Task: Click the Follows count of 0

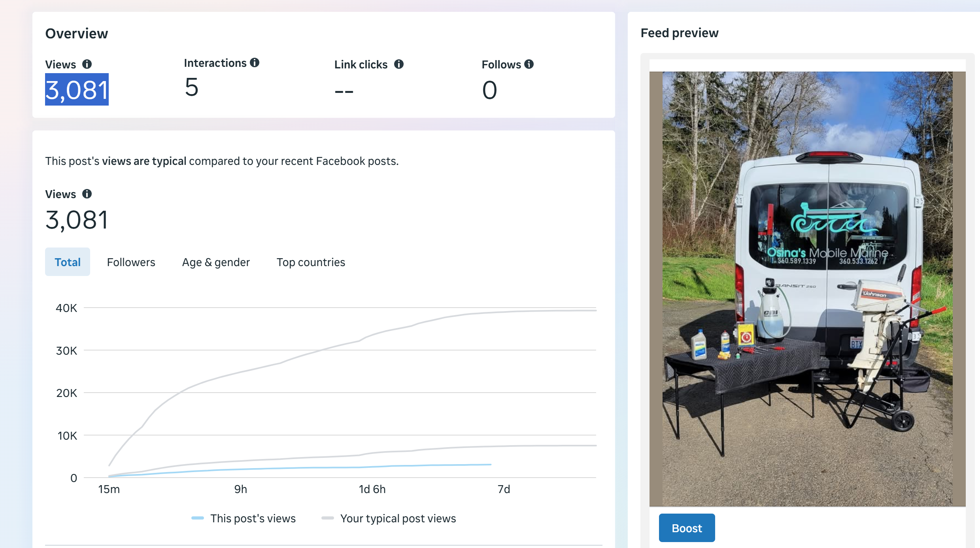Action: [x=489, y=90]
